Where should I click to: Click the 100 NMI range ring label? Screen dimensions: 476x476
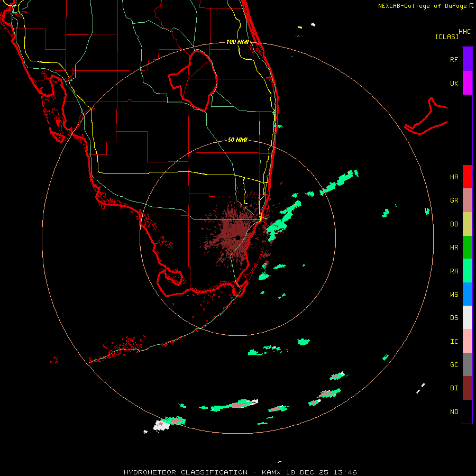tap(237, 42)
